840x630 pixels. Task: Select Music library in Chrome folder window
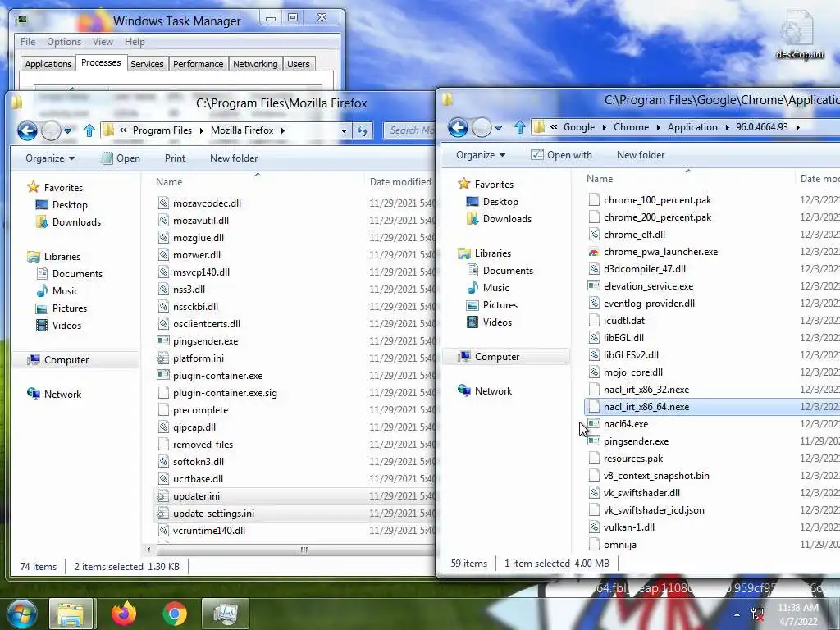(496, 288)
